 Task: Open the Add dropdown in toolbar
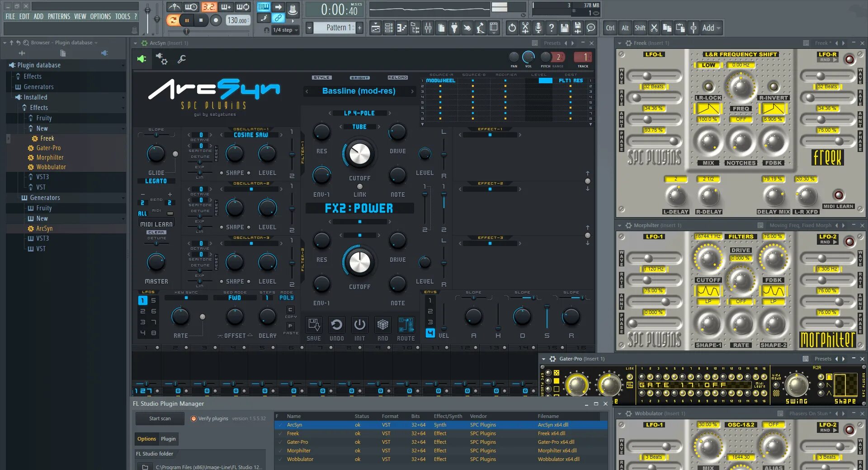pos(711,28)
